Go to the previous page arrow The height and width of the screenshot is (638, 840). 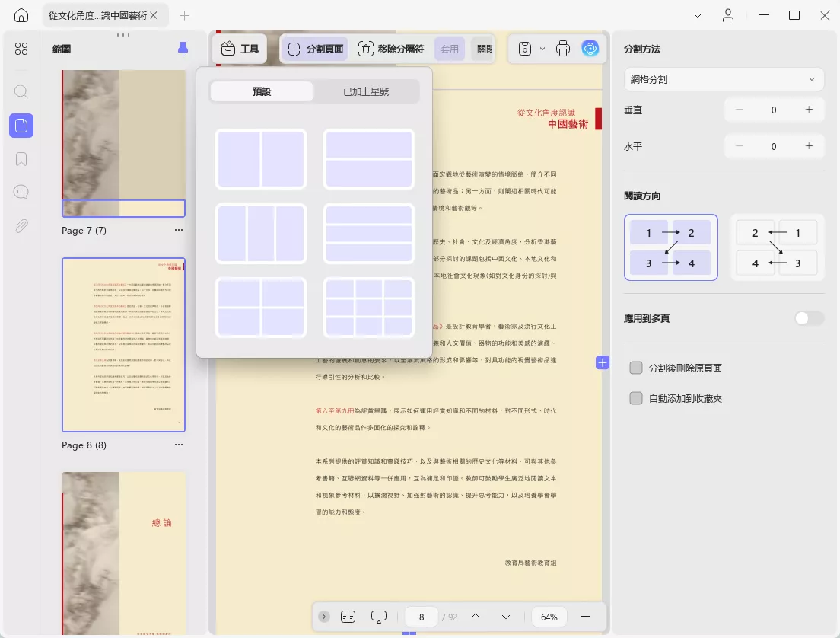point(476,617)
